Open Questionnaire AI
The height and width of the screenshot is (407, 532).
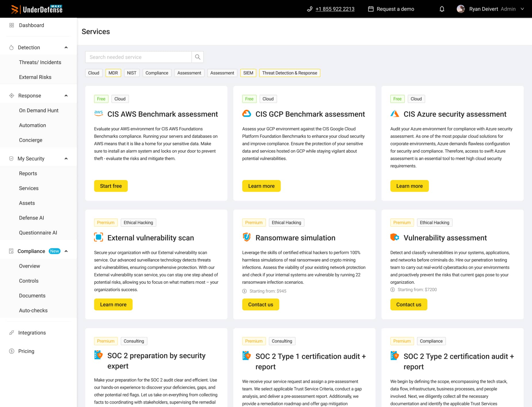[39, 233]
